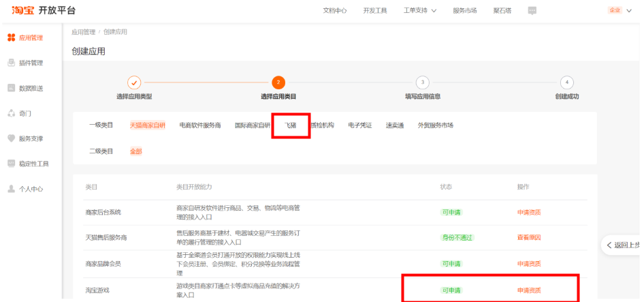This screenshot has height=302, width=644.
Task: Select the 飞猪 category
Action: pos(291,125)
